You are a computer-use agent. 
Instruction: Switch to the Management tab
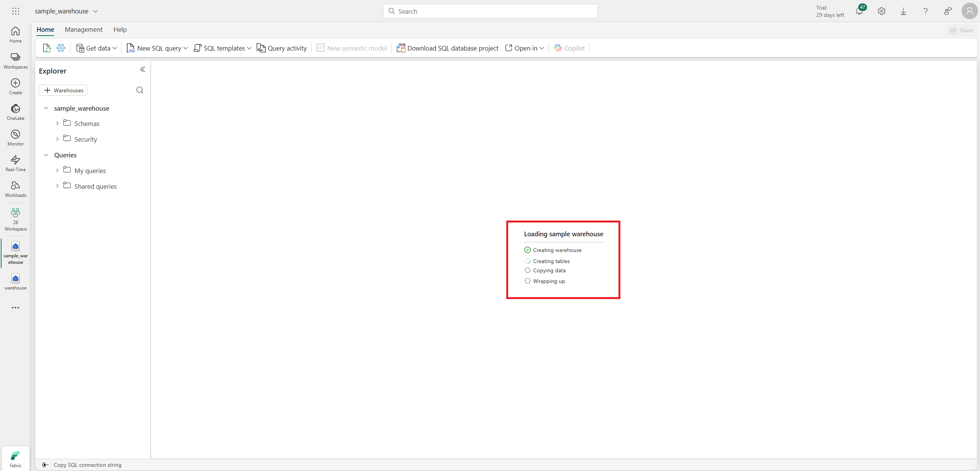click(x=83, y=29)
